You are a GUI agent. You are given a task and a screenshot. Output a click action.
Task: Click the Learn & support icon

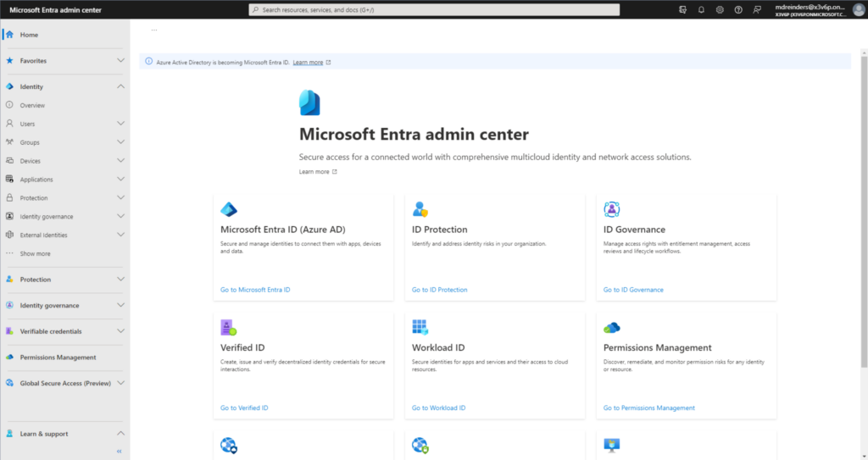(x=9, y=434)
